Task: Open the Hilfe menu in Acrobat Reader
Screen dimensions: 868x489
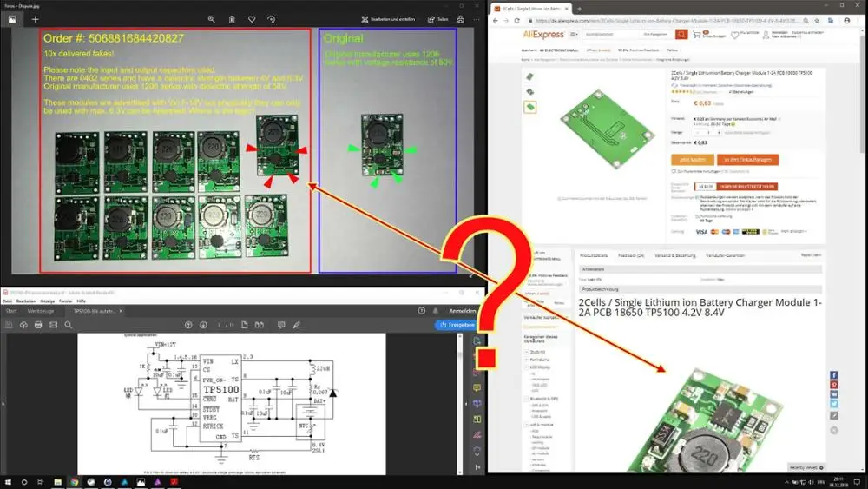Action: (x=82, y=301)
